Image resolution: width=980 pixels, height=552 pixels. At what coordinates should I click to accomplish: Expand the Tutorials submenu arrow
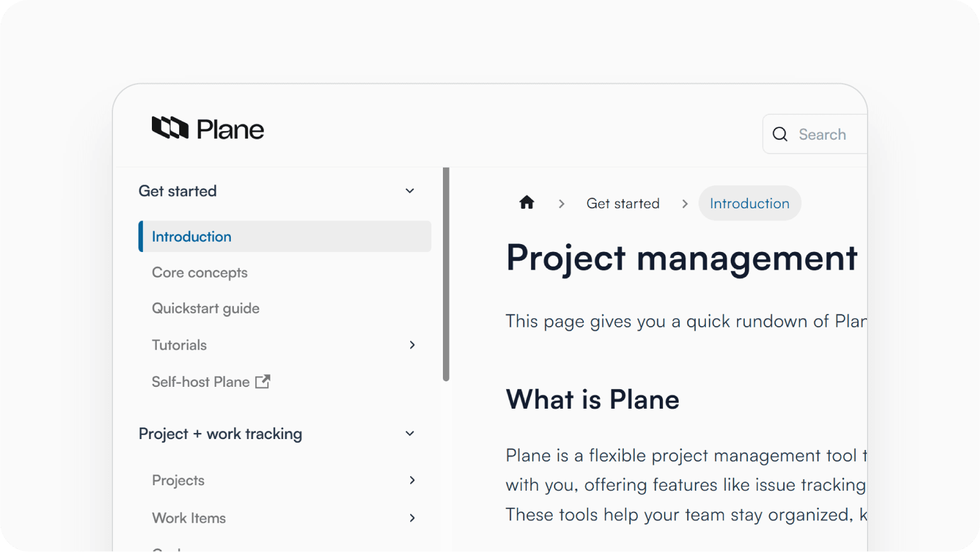(x=412, y=345)
